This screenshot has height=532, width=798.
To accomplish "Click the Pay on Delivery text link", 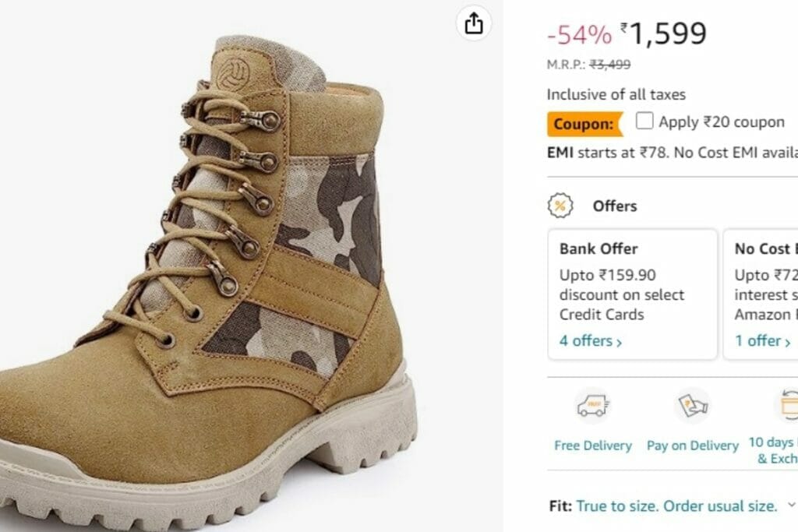I will (x=692, y=446).
